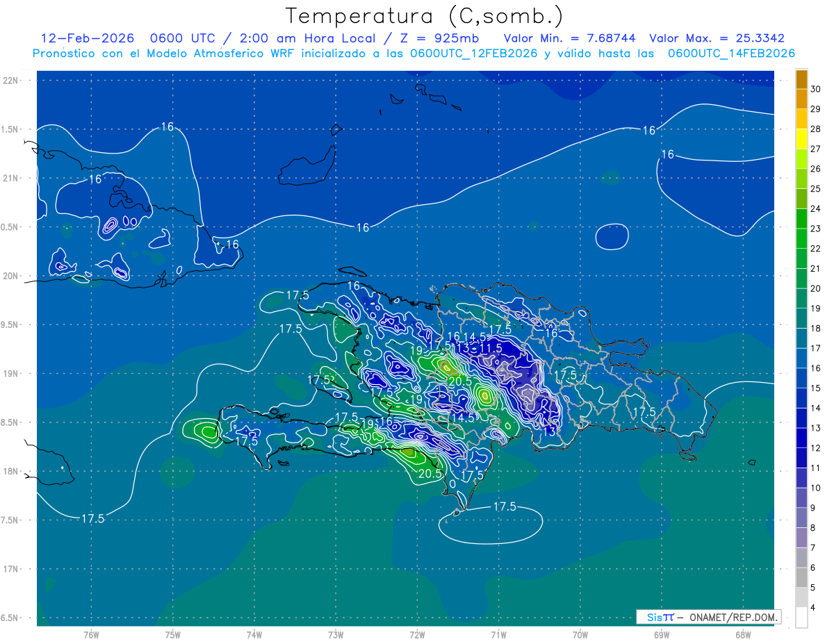Screen dimensions: 834x644
Task: Click the '10' value on the color scale
Action: coord(816,488)
